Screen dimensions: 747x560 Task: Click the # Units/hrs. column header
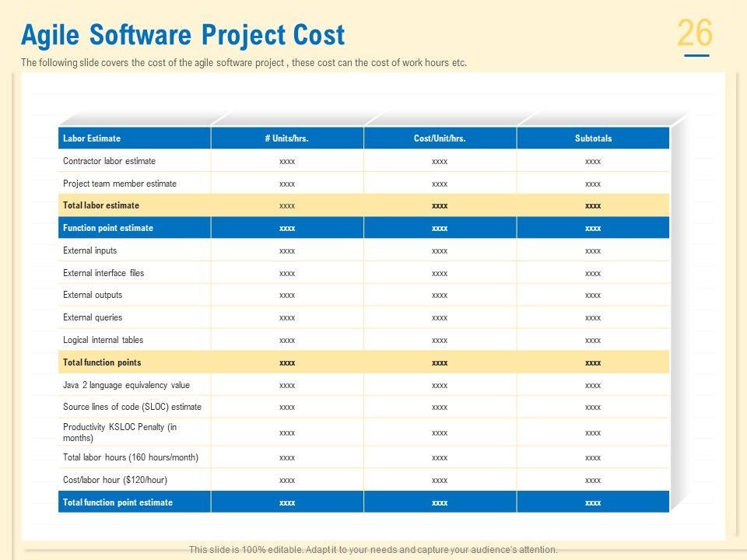[x=286, y=138]
